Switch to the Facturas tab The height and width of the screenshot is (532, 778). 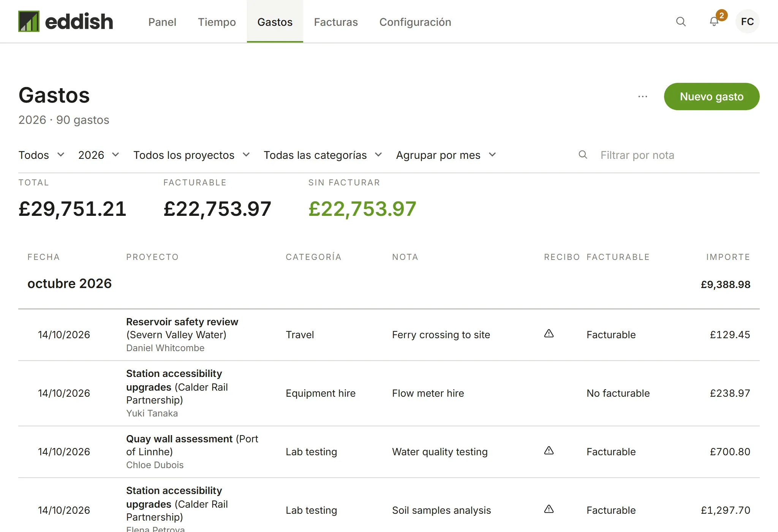coord(336,22)
